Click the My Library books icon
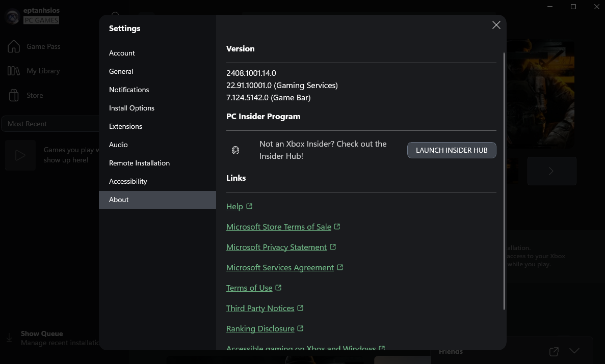Viewport: 605px width, 364px height. [13, 71]
